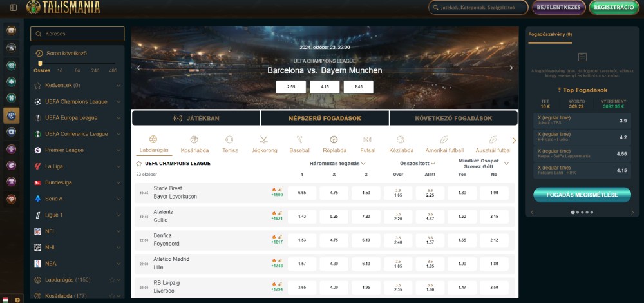Go to next banner slide arrow
The height and width of the screenshot is (303, 644).
coord(511,68)
